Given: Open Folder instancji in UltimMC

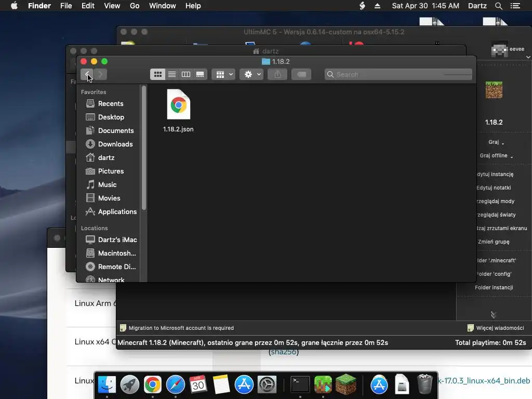Looking at the screenshot, I should [494, 287].
